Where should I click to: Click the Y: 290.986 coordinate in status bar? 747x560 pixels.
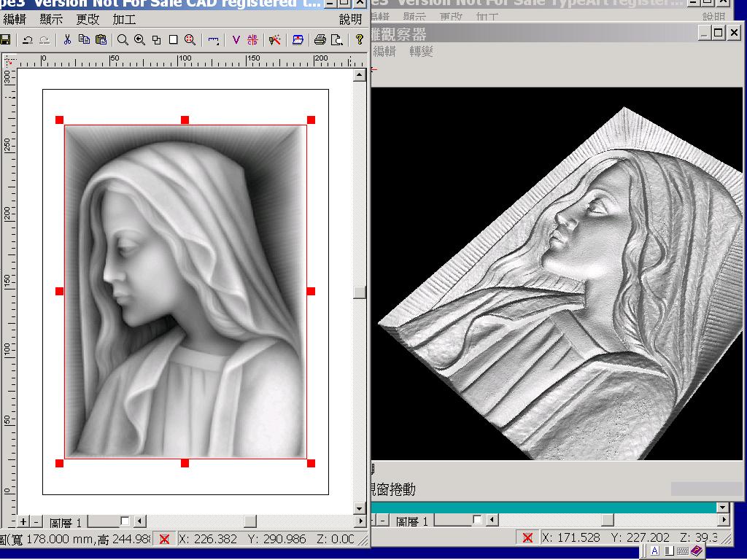coord(277,539)
